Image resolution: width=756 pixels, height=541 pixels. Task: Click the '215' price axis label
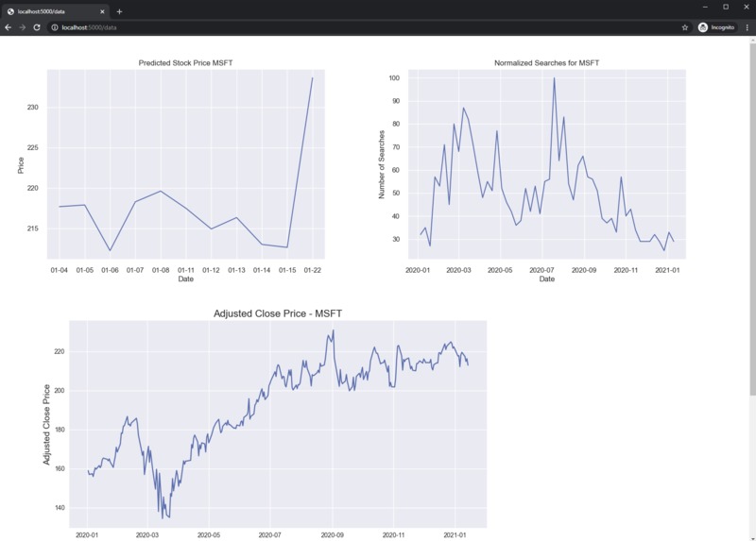[33, 228]
